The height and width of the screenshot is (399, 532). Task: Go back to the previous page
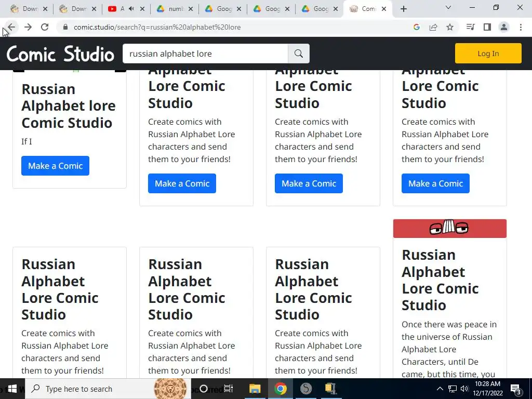tap(11, 27)
